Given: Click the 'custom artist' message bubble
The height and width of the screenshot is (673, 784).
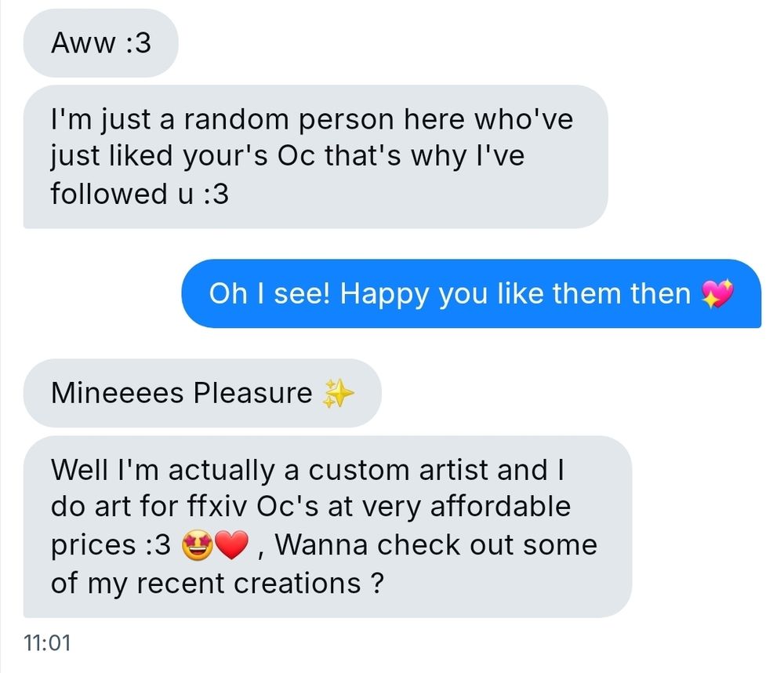Looking at the screenshot, I should point(328,526).
